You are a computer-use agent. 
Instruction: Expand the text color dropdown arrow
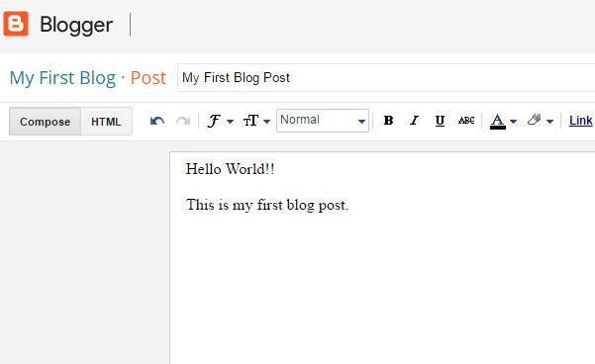[x=514, y=122]
